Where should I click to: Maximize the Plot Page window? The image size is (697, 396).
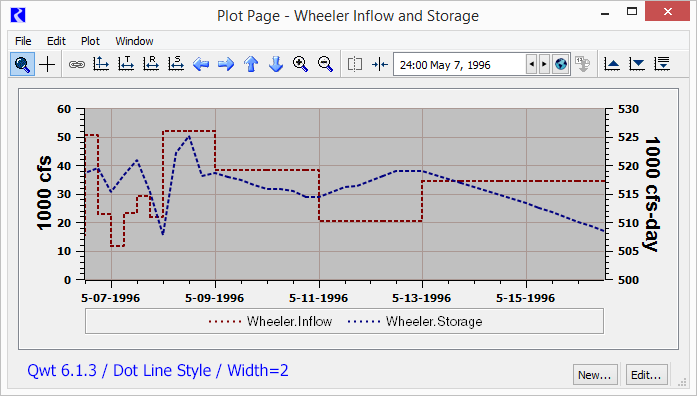[x=632, y=12]
